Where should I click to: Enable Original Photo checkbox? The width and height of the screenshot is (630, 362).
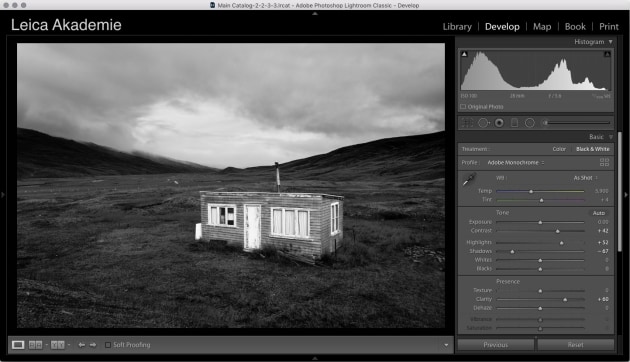(x=463, y=107)
